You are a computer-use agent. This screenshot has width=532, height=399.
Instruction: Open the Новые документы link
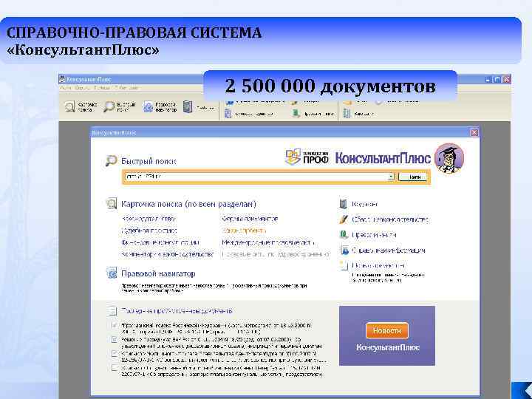pyautogui.click(x=378, y=265)
